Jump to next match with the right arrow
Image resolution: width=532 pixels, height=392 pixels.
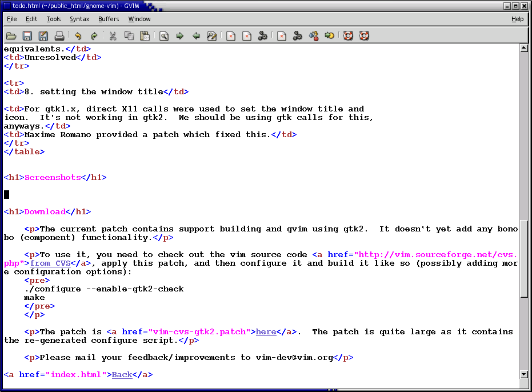(x=180, y=35)
